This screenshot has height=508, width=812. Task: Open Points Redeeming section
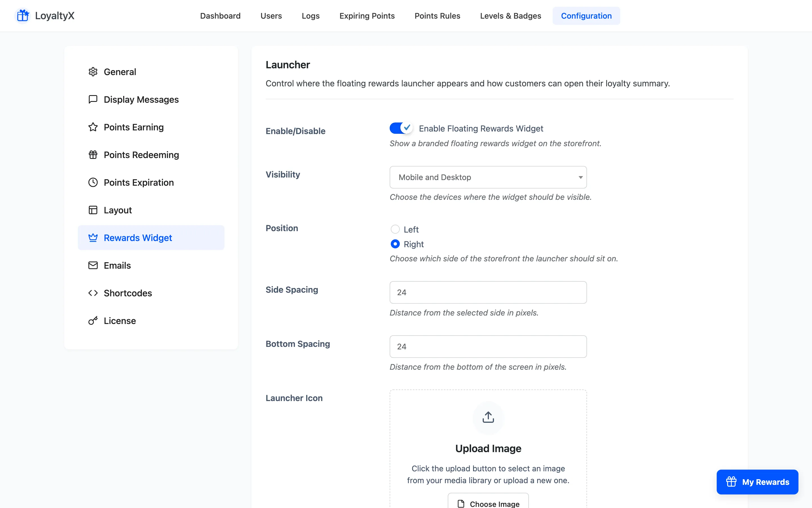click(151, 155)
